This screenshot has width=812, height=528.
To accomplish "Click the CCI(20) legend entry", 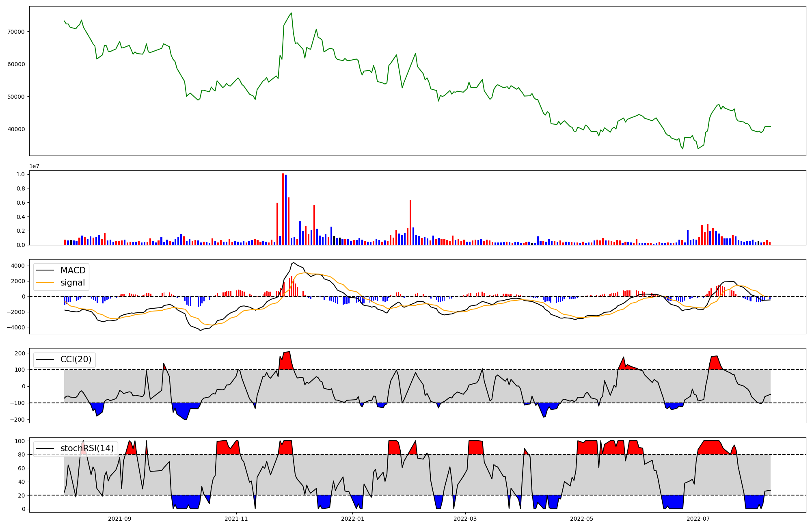I will click(x=76, y=359).
